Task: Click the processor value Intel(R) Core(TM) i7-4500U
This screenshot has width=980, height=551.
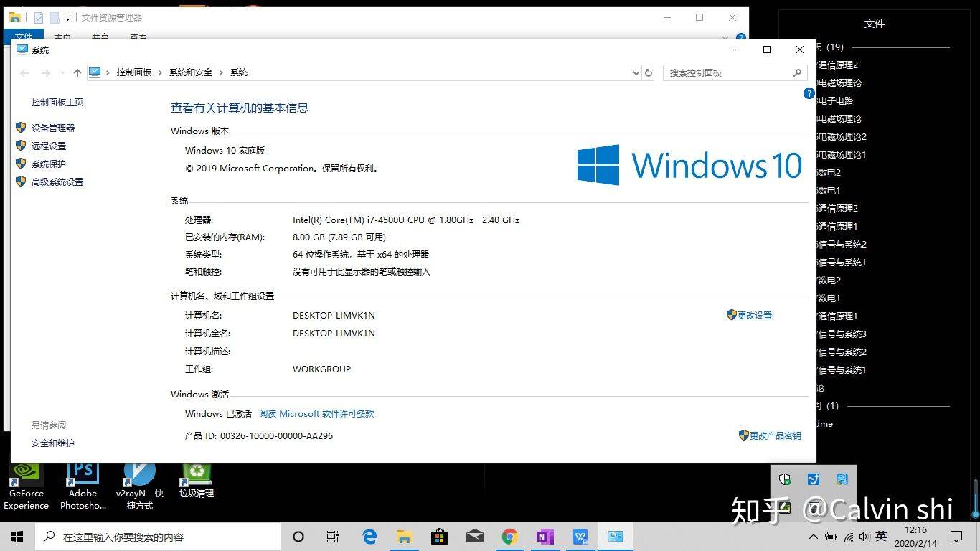Action: [406, 220]
